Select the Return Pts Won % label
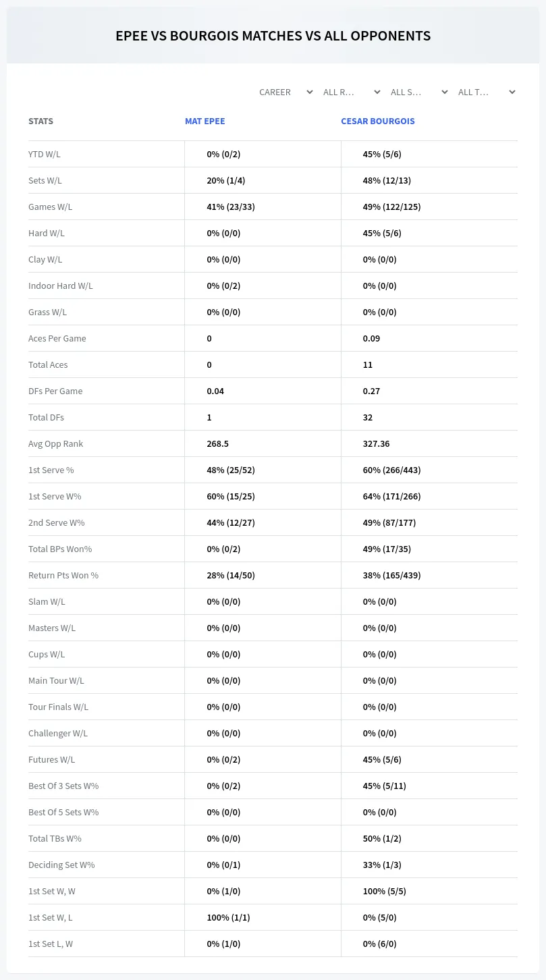546x980 pixels. pos(63,575)
